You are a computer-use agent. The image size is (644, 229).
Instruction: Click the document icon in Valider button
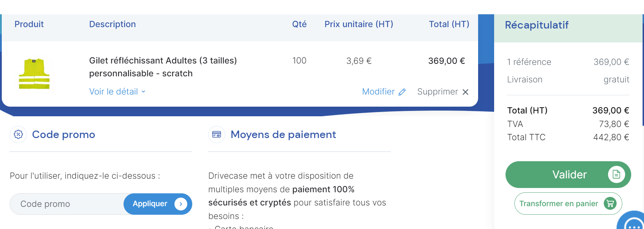coord(616,174)
